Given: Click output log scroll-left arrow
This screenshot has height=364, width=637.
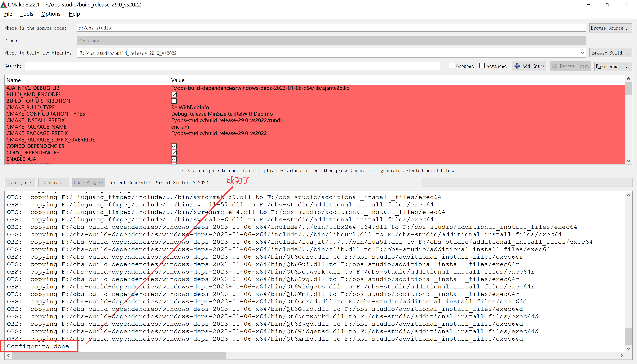Looking at the screenshot, I should [x=8, y=356].
